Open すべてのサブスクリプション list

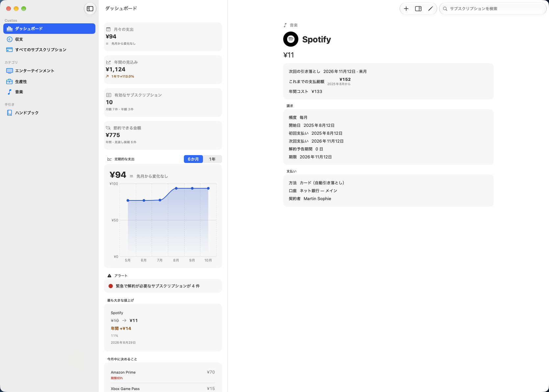coord(49,50)
